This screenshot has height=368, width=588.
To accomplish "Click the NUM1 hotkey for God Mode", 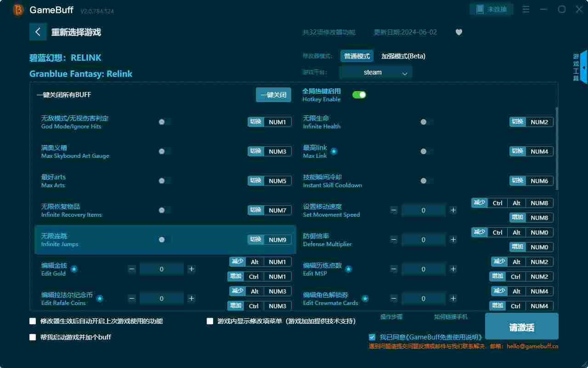I will point(277,122).
